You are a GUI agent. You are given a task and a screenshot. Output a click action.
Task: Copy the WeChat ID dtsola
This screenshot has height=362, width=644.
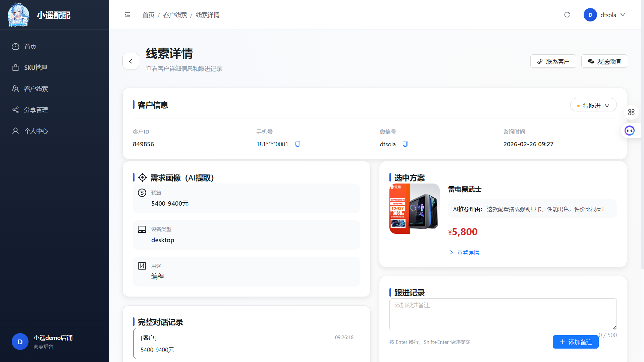(x=405, y=144)
